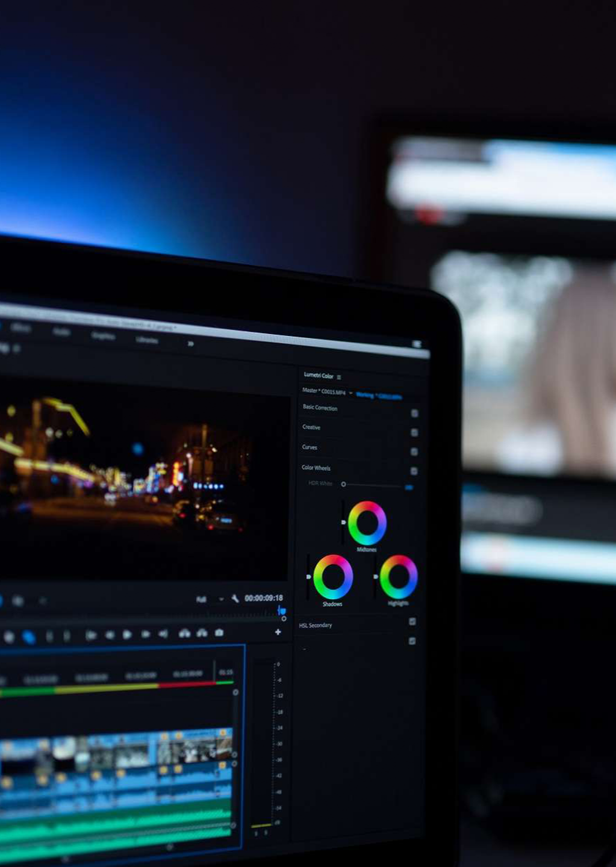Click the Go to Out point button
The image size is (616, 867).
(163, 633)
